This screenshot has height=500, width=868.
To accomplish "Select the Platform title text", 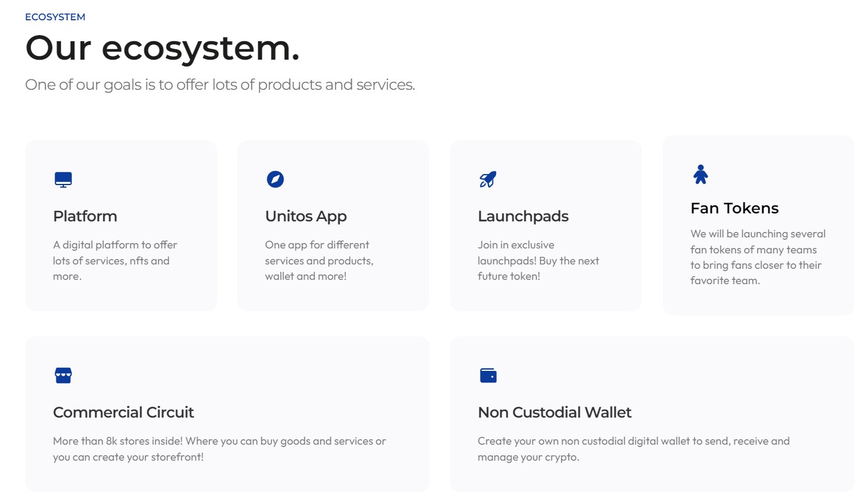I will pos(85,216).
